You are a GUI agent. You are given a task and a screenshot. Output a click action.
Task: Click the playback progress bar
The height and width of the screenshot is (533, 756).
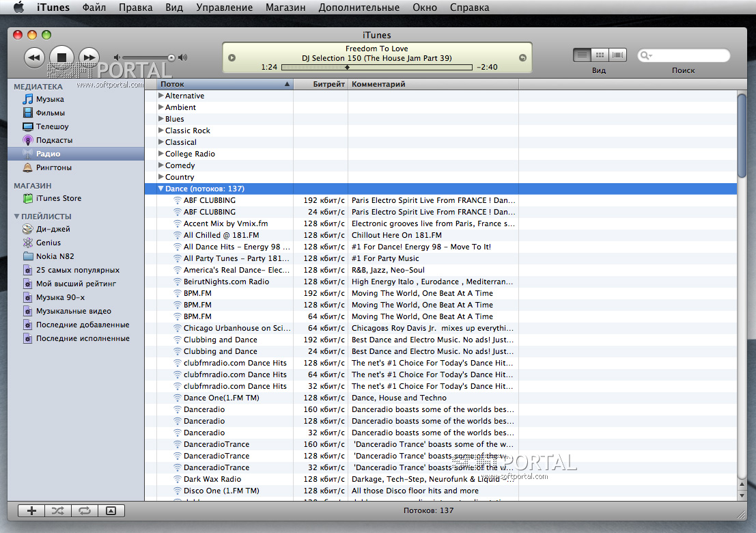pyautogui.click(x=376, y=67)
